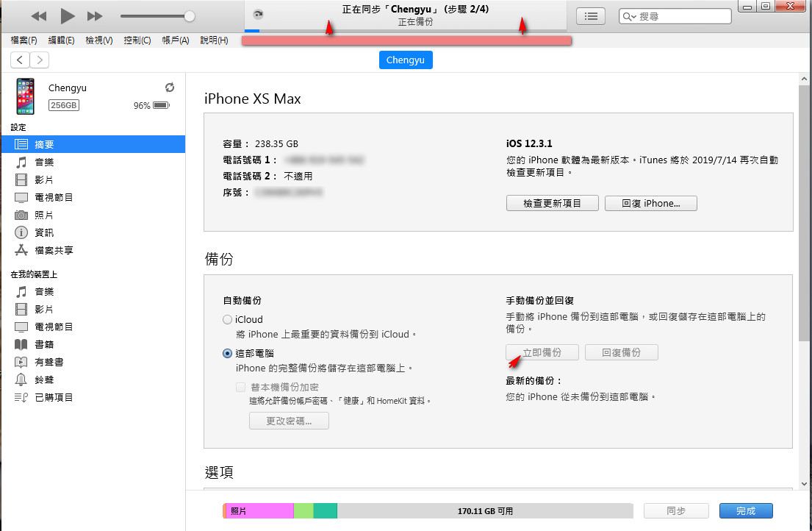Viewport: 812px width, 531px height.
Task: Select 鈴聲 under 在我的裝置上
Action: [44, 379]
